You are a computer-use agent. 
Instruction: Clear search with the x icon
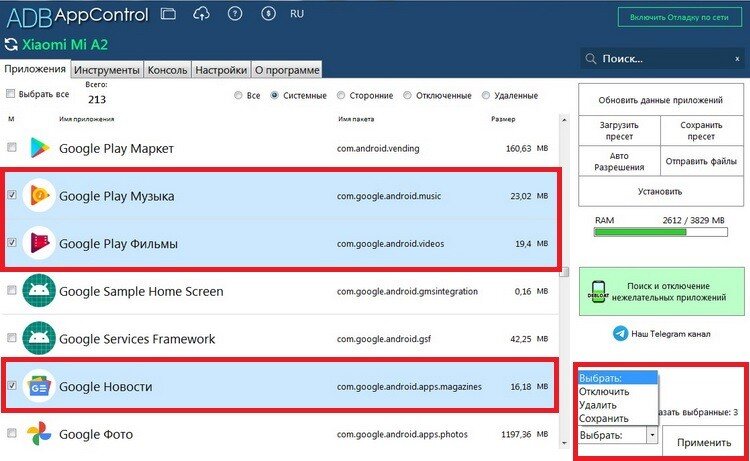point(737,59)
